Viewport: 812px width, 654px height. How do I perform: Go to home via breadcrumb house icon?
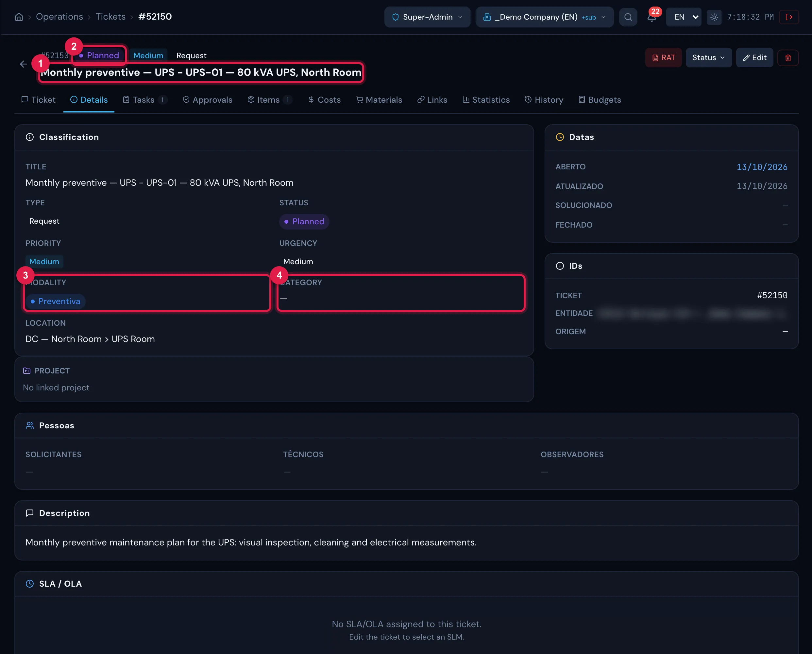(19, 17)
